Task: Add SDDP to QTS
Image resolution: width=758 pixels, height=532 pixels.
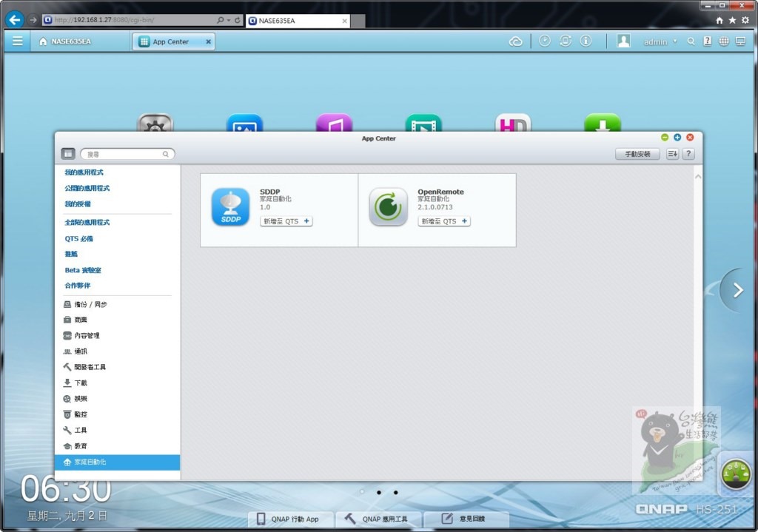Action: [x=286, y=221]
